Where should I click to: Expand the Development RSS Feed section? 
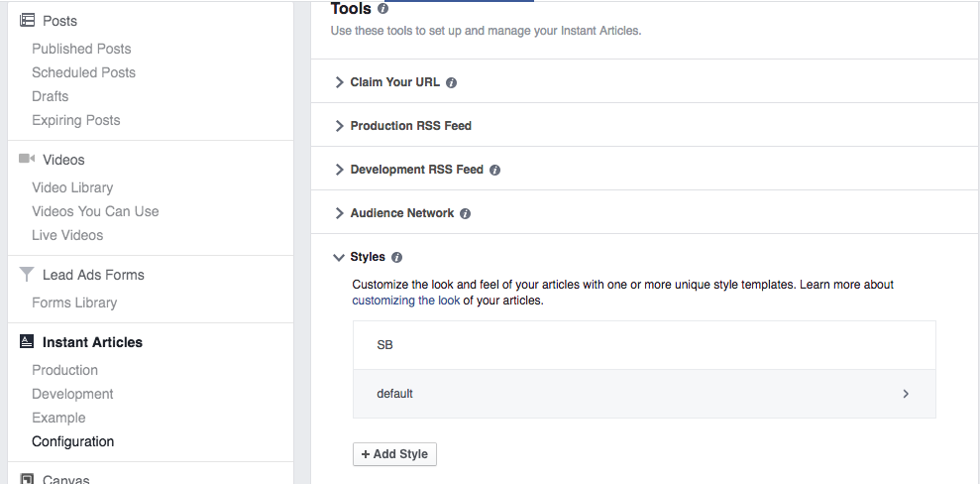pyautogui.click(x=339, y=170)
